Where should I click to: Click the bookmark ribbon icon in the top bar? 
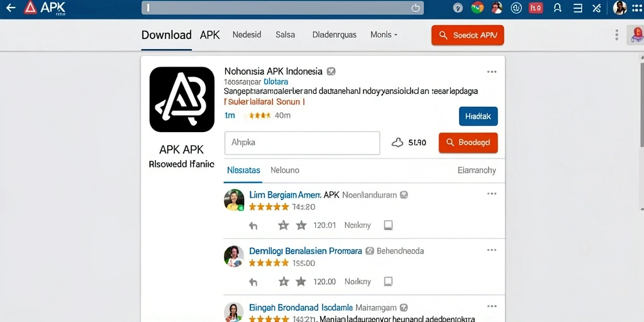tap(557, 8)
